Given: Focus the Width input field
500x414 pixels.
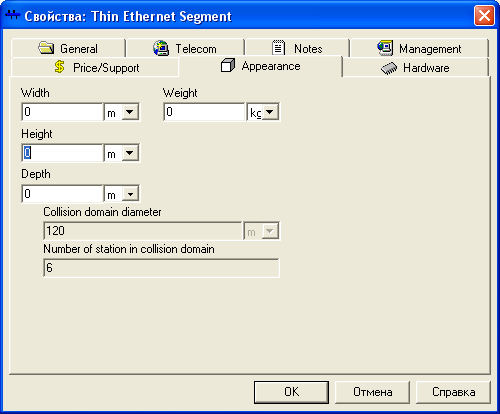Looking at the screenshot, I should click(62, 112).
